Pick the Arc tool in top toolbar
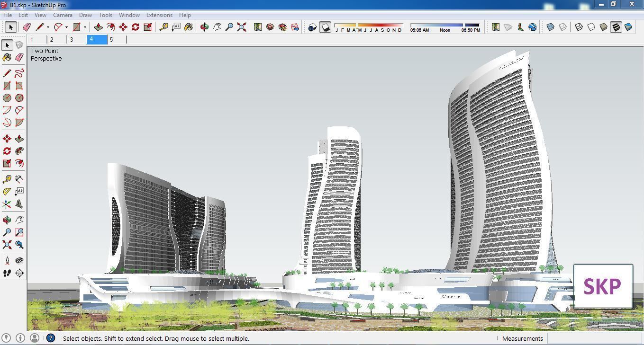 coord(58,27)
